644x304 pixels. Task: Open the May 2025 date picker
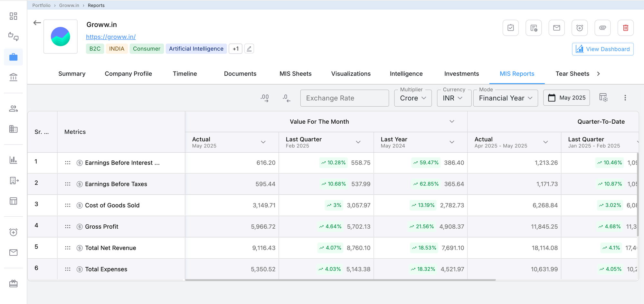[566, 98]
